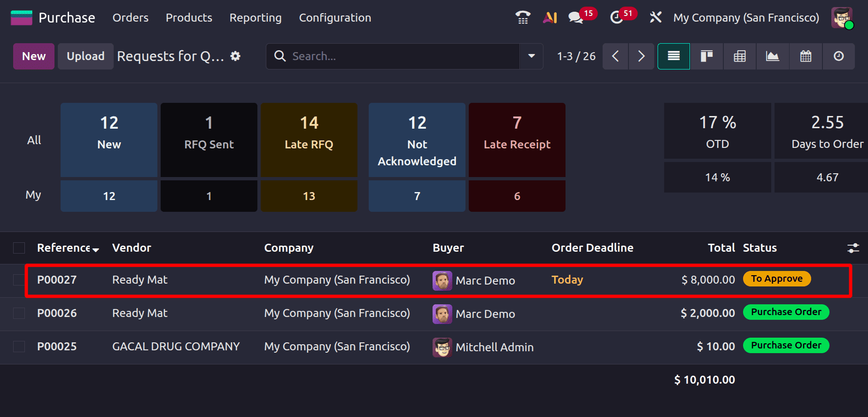Image resolution: width=868 pixels, height=417 pixels.
Task: Click the search magnifier icon
Action: coord(280,56)
